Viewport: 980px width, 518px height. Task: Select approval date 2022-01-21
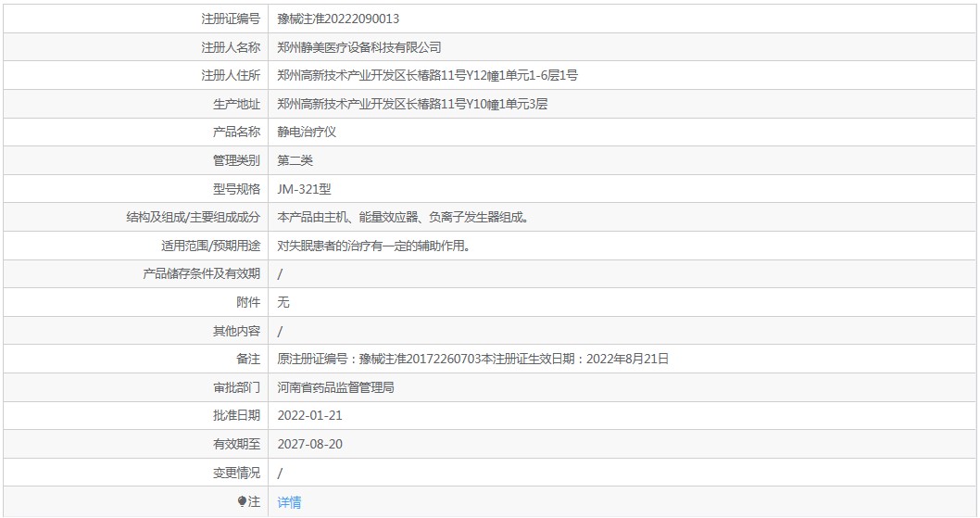(x=310, y=415)
